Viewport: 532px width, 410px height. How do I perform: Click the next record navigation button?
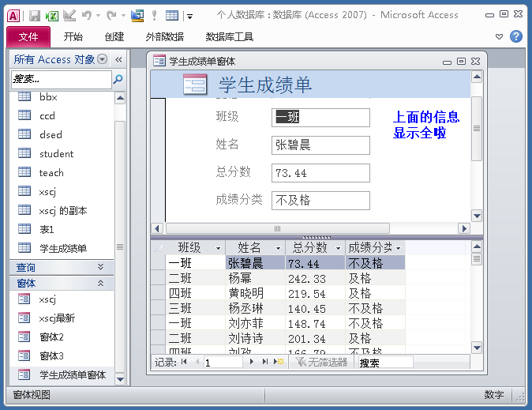[252, 362]
